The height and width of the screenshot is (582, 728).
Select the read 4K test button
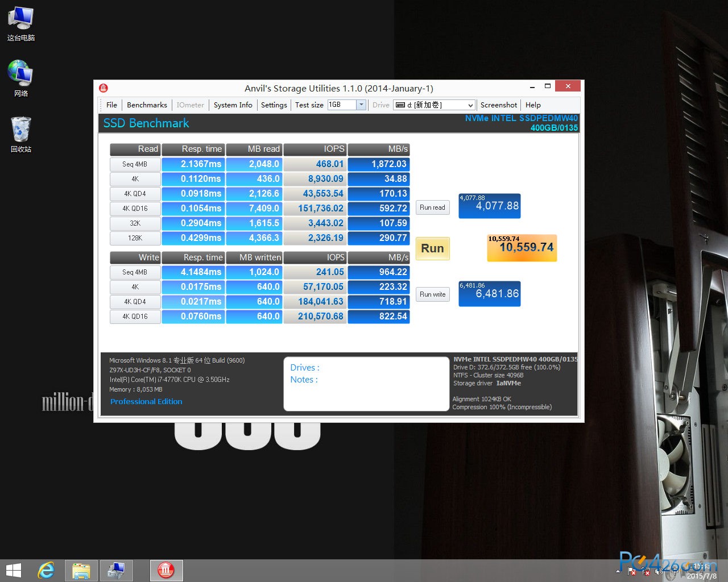pyautogui.click(x=135, y=179)
